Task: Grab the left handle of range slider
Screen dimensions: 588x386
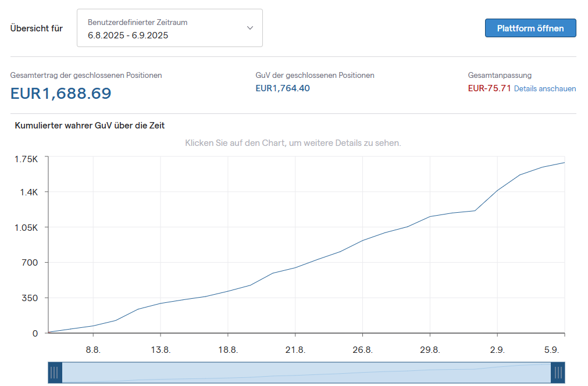Action: pyautogui.click(x=55, y=373)
